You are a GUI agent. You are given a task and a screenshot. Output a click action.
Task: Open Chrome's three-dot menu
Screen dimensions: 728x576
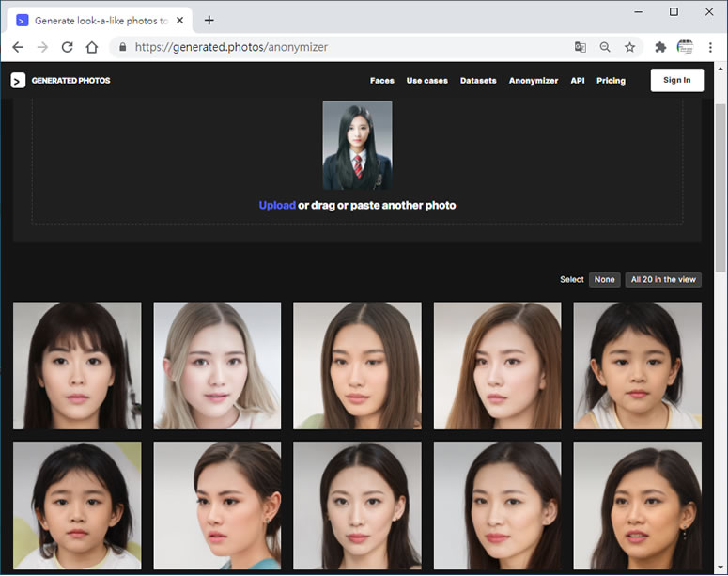click(710, 47)
